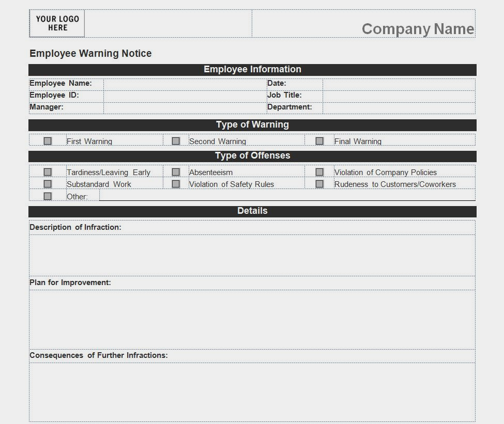504x424 pixels.
Task: Click the Employee Name input field
Action: [185, 84]
